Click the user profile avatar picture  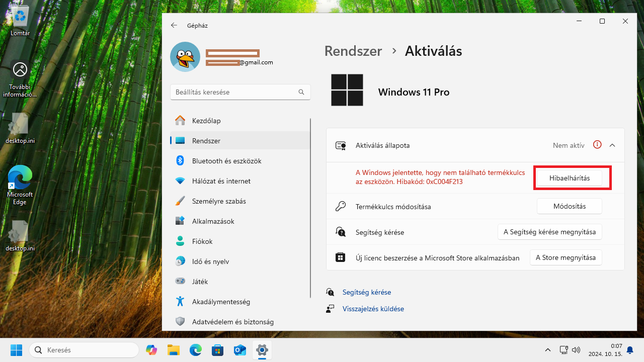(185, 57)
